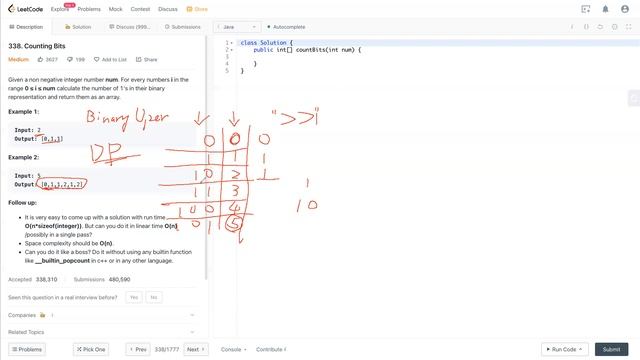
Task: Enter fullscreen editor mode
Action: [x=629, y=27]
